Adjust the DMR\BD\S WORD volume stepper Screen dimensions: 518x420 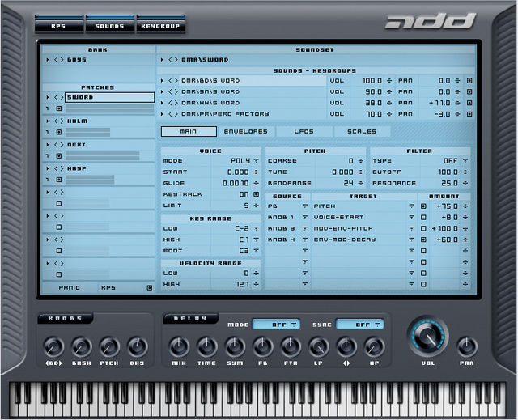click(389, 81)
